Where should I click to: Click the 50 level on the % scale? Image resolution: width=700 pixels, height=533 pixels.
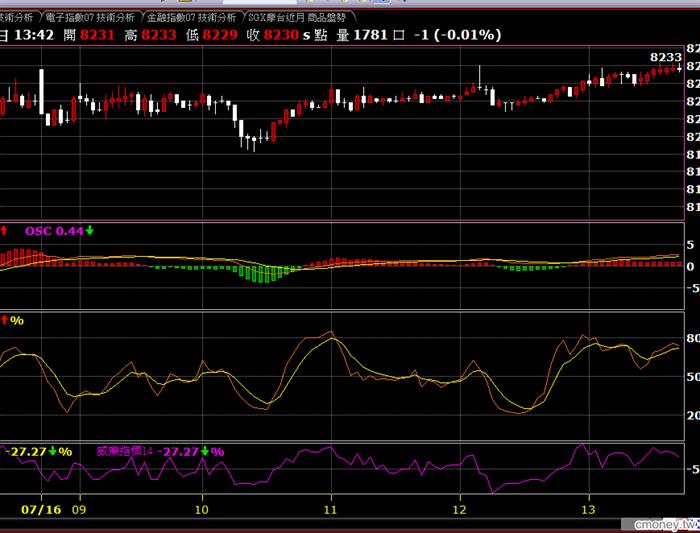point(693,376)
